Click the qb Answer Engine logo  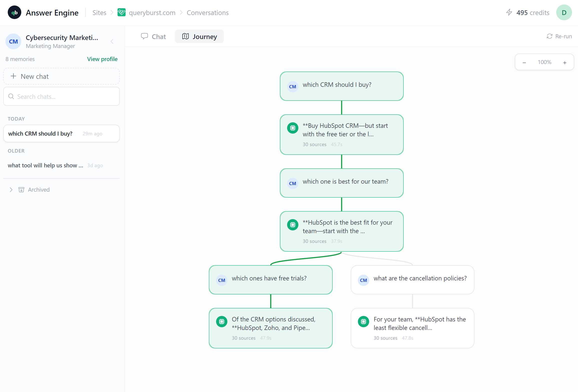point(15,13)
